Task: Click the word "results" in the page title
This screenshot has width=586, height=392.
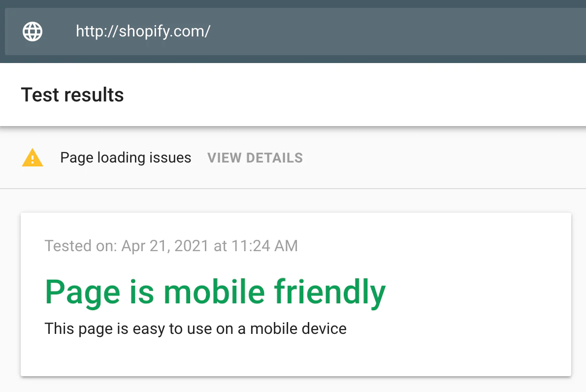Action: pos(98,95)
